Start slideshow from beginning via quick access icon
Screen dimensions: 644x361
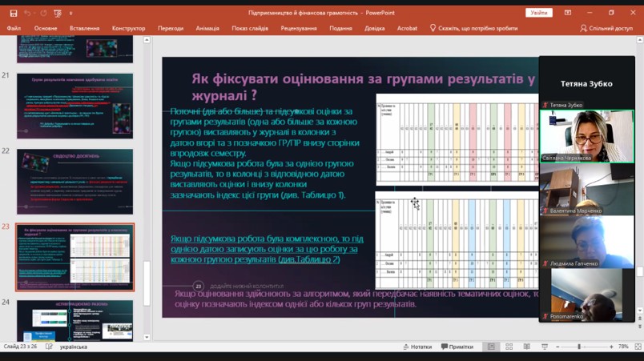[x=58, y=13]
